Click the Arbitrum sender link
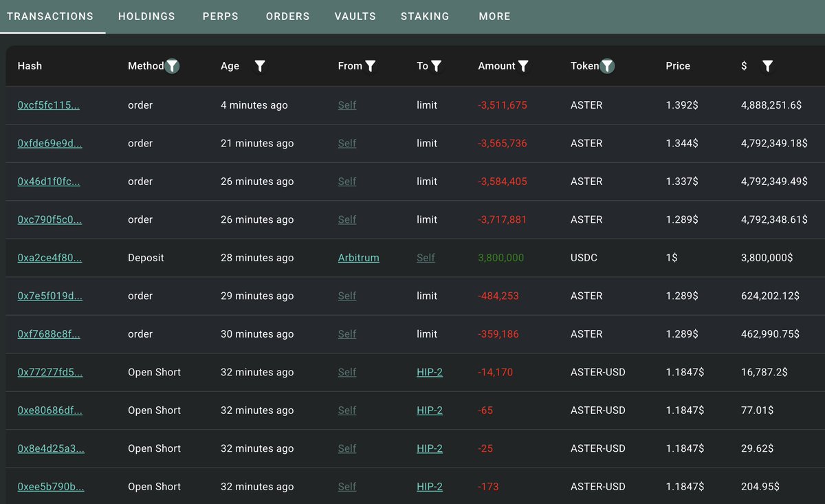 [x=358, y=258]
